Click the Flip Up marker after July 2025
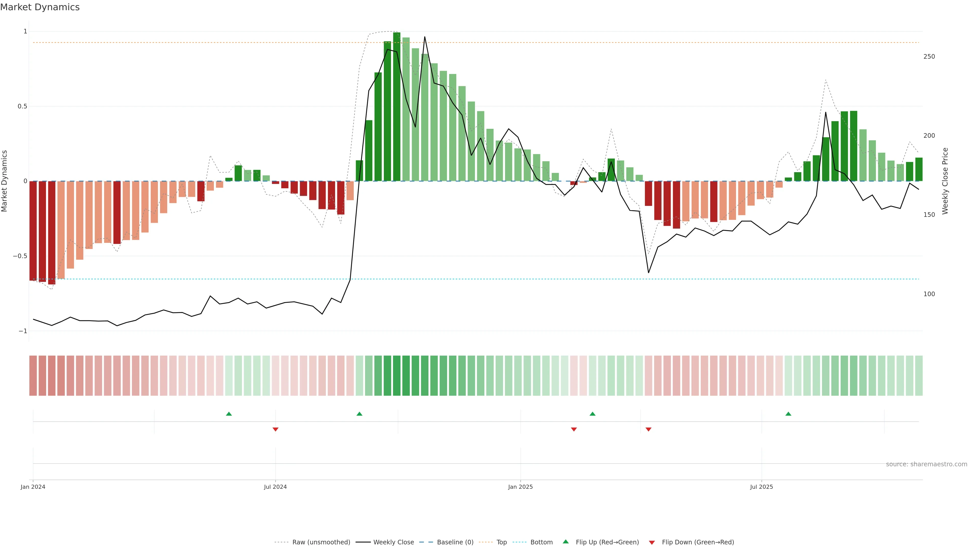Viewport: 980px width, 551px height. coord(788,414)
